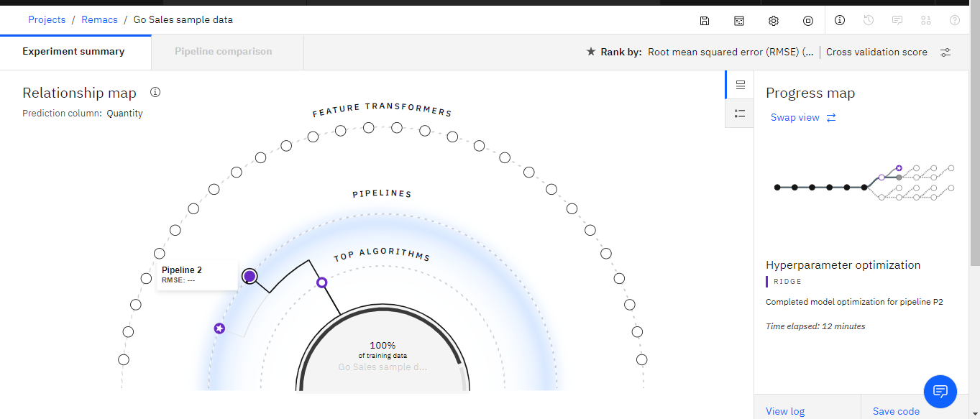This screenshot has height=419, width=980.
Task: Click Go Sales sample data breadcrumb text
Action: 183,19
